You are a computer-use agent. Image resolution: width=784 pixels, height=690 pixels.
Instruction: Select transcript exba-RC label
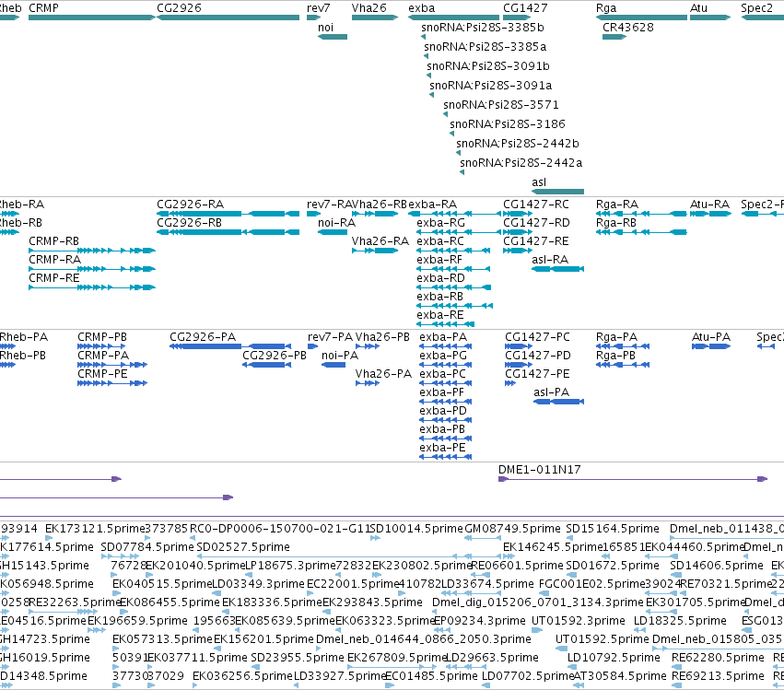(x=440, y=241)
